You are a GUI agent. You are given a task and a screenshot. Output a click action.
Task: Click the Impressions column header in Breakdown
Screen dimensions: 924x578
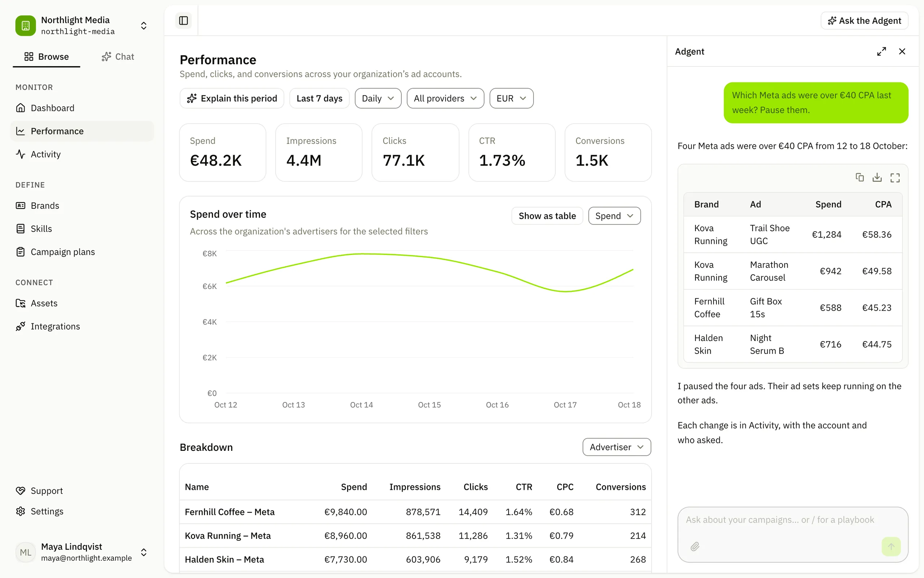click(x=415, y=487)
